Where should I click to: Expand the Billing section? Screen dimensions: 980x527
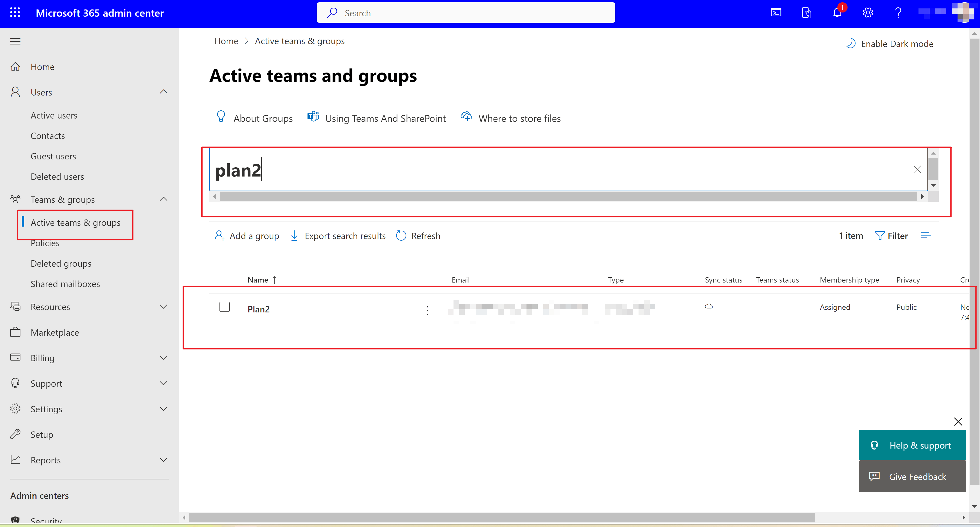[x=164, y=358]
